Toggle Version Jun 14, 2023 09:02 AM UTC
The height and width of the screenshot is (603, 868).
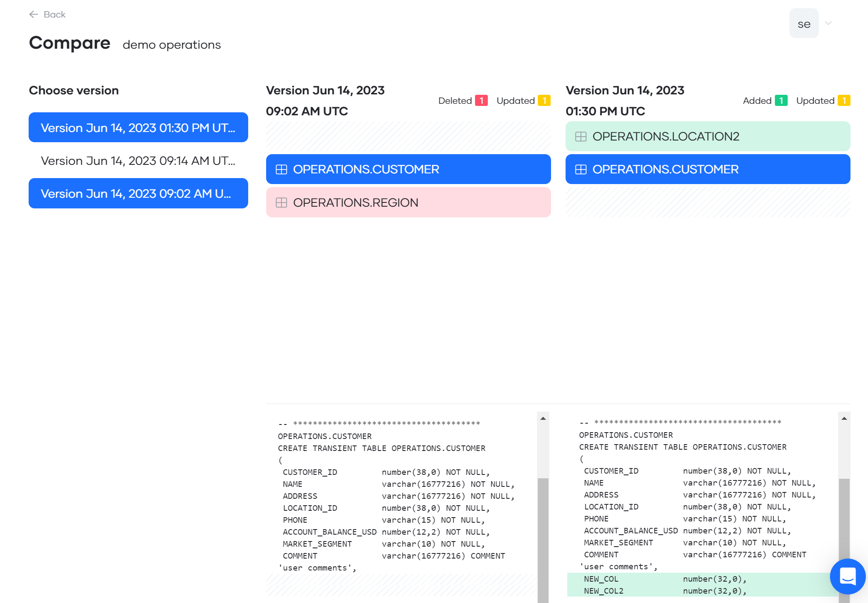pos(138,193)
